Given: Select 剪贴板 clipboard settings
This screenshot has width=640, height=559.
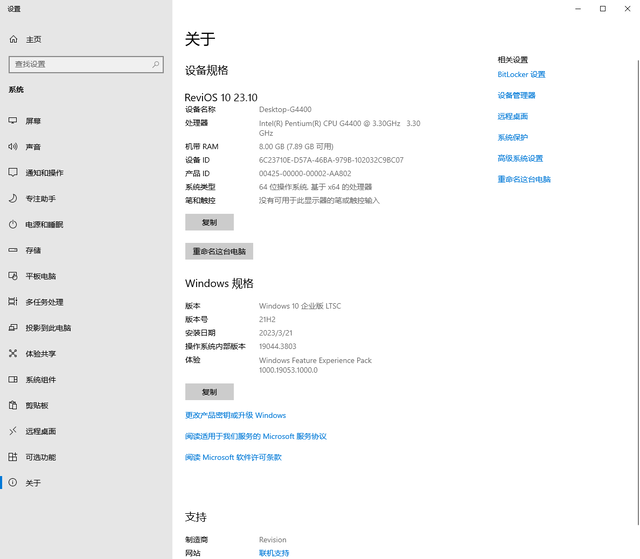Looking at the screenshot, I should tap(37, 405).
